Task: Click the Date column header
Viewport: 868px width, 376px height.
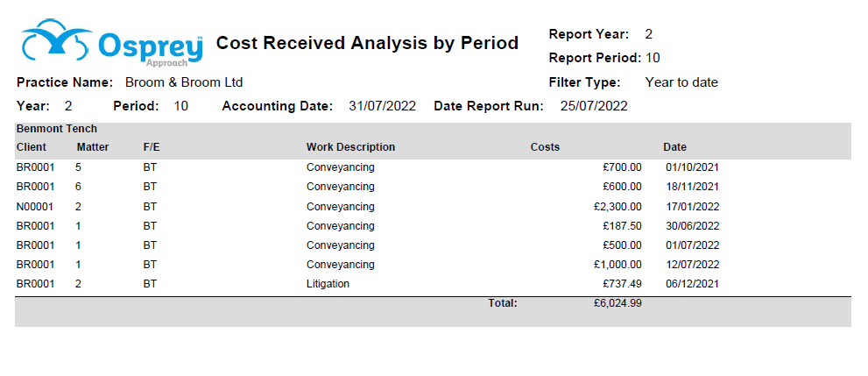Action: 674,147
